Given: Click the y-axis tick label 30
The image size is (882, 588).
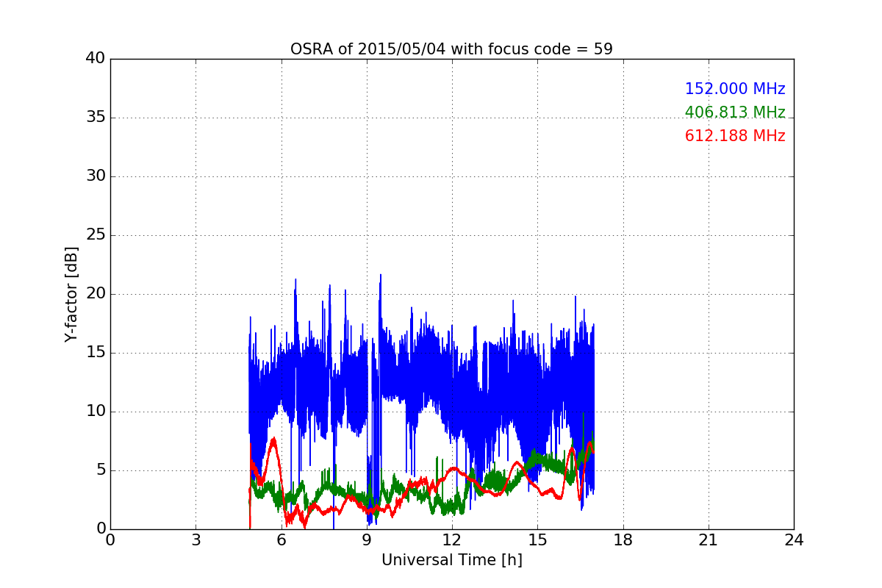Looking at the screenshot, I should pyautogui.click(x=95, y=176).
